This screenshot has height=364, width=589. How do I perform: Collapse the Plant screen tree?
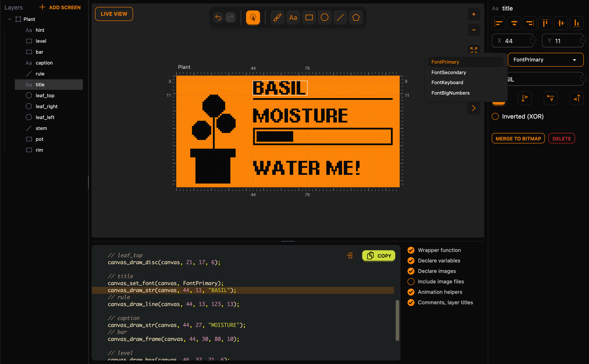pos(10,19)
